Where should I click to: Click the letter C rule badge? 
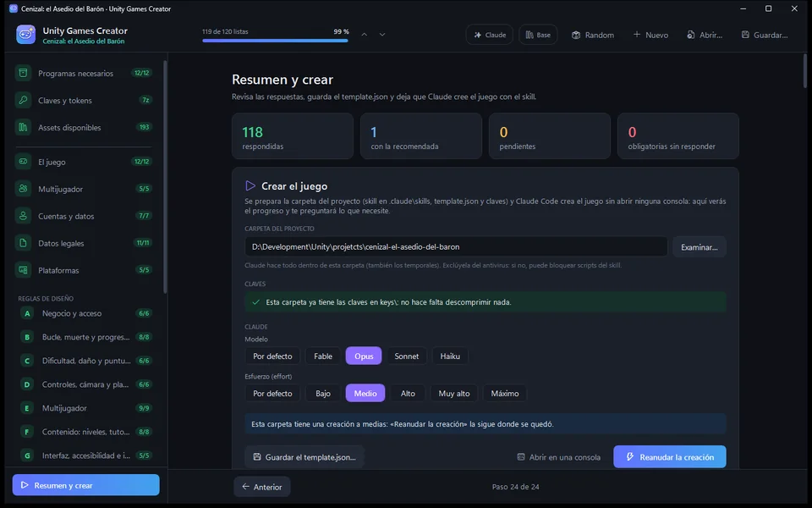tap(27, 361)
